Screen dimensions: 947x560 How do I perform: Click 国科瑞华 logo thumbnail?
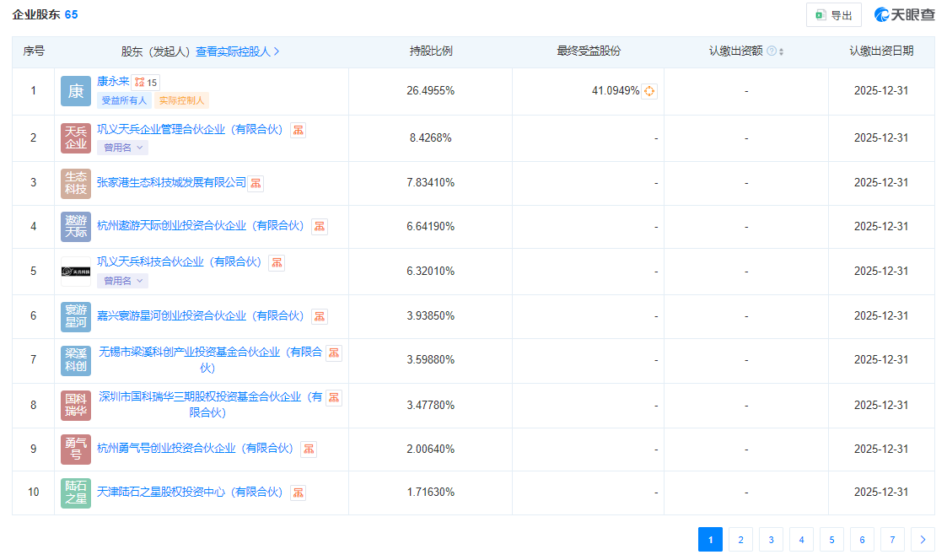(x=76, y=406)
